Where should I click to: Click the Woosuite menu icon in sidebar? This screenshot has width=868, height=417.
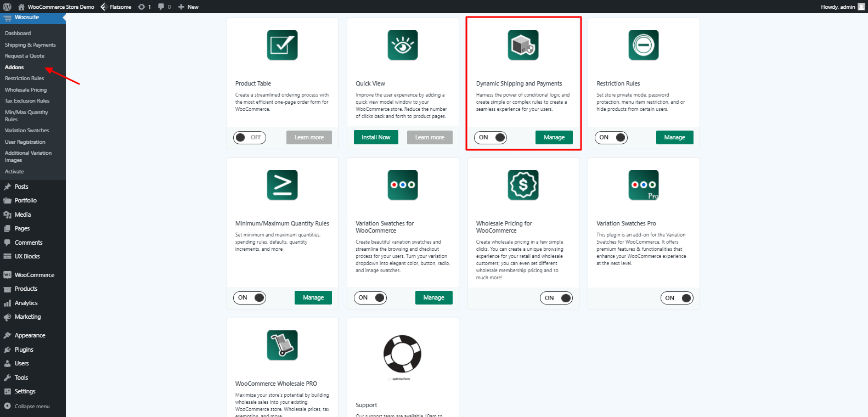click(x=8, y=18)
